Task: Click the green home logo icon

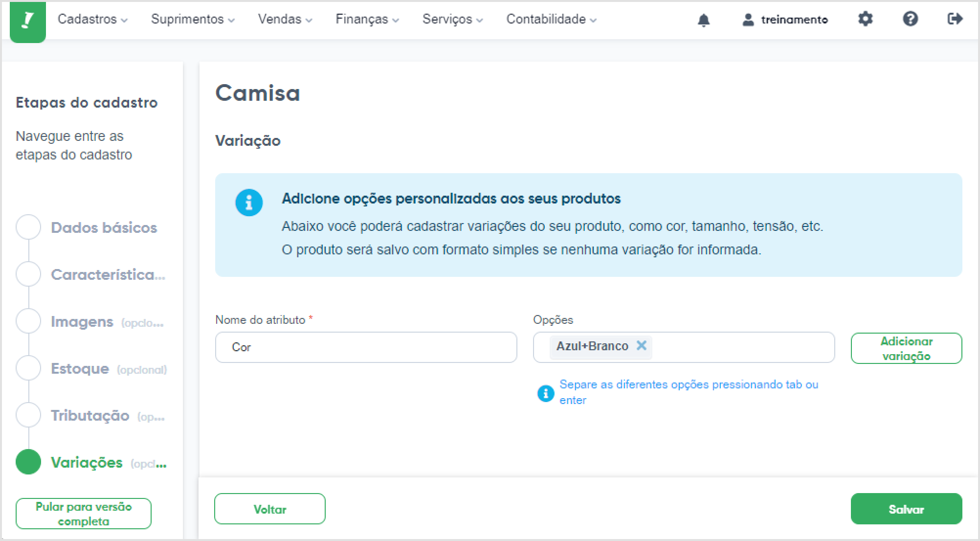Action: 28,22
